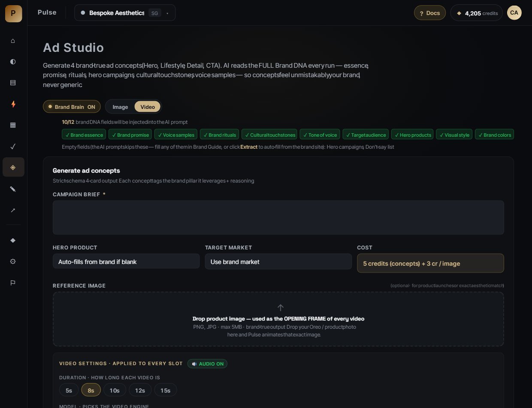
Task: Open the lightning bolt sidebar icon
Action: (13, 104)
